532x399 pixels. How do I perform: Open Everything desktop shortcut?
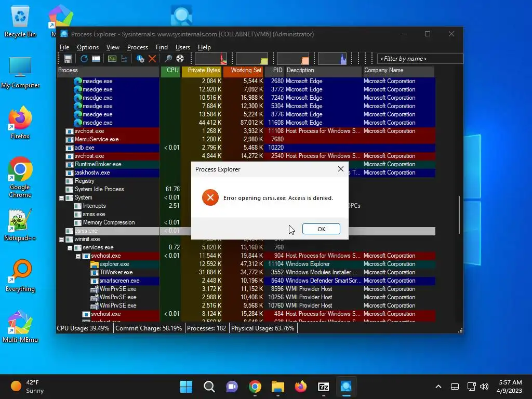click(20, 276)
